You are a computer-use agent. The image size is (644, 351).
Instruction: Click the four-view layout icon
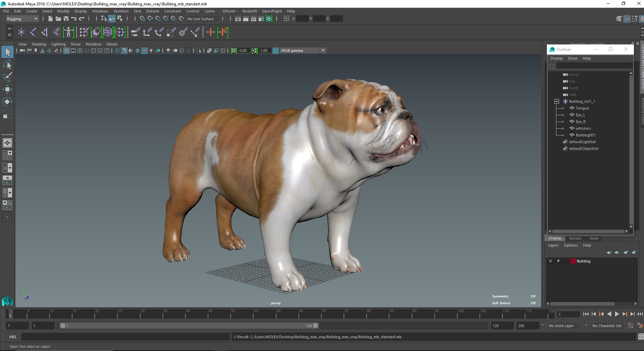click(7, 155)
